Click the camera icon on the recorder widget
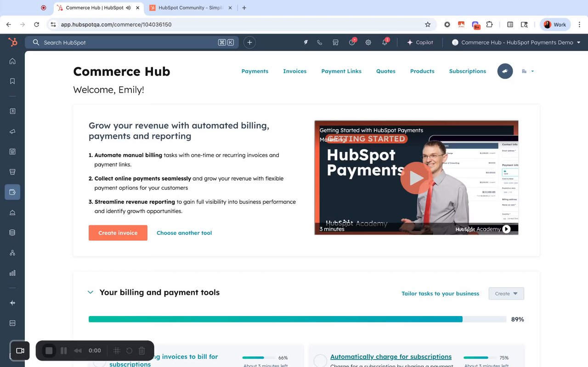588x367 pixels. (20, 350)
